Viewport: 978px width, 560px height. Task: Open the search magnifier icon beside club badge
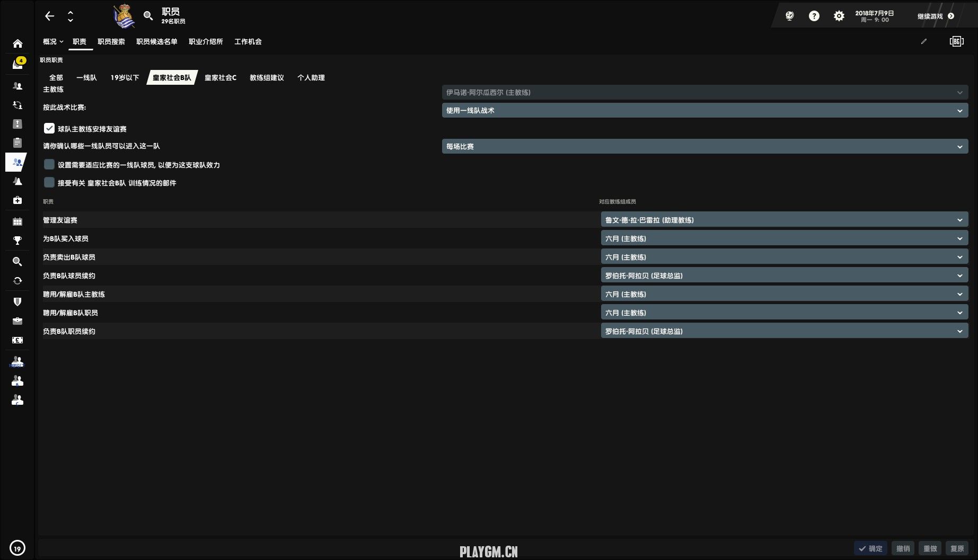(x=148, y=16)
